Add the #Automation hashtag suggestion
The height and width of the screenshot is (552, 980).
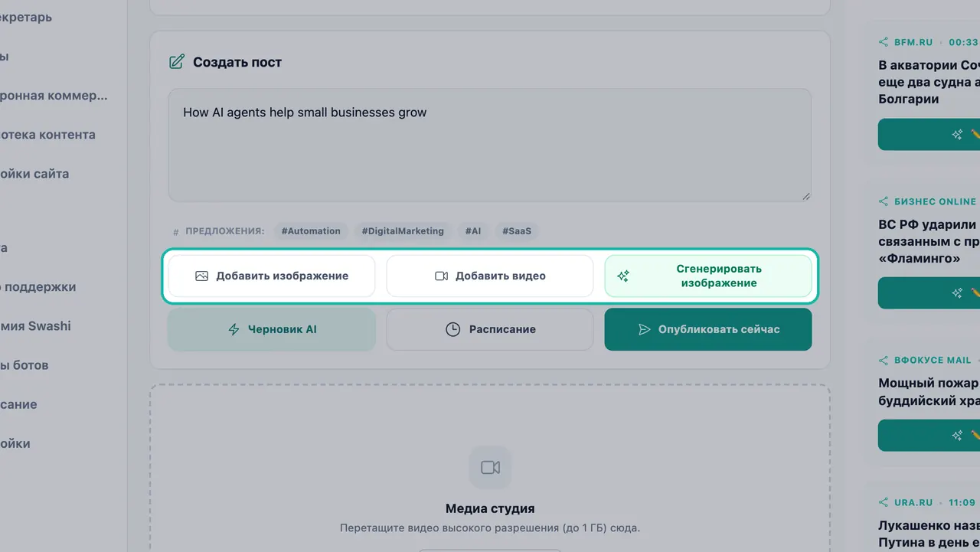[x=311, y=231]
